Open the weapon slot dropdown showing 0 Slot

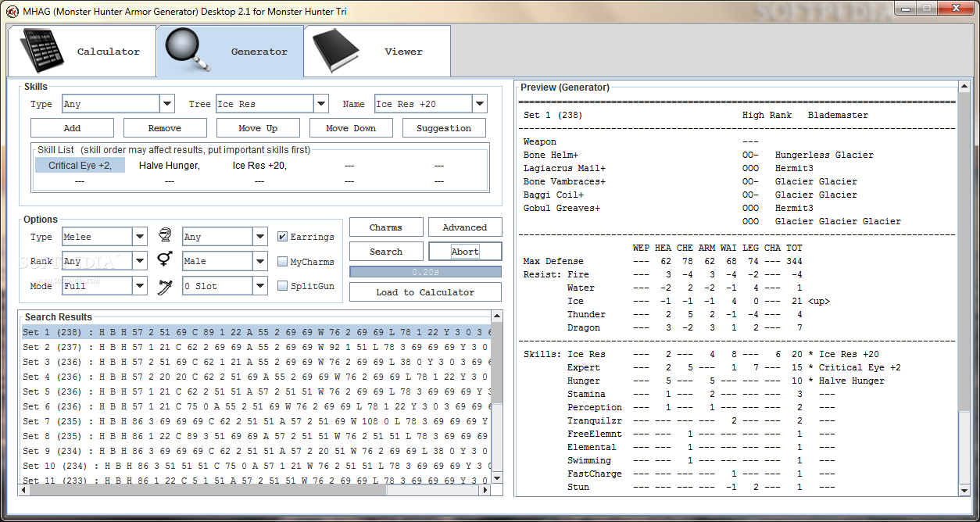[225, 286]
